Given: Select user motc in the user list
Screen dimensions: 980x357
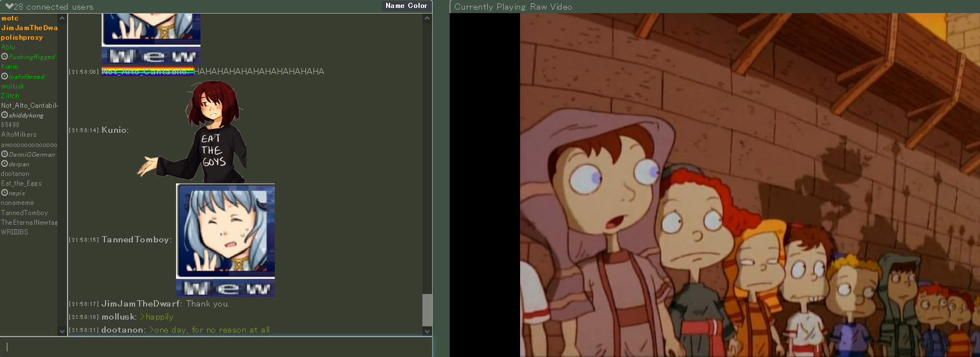Looking at the screenshot, I should click(x=10, y=18).
